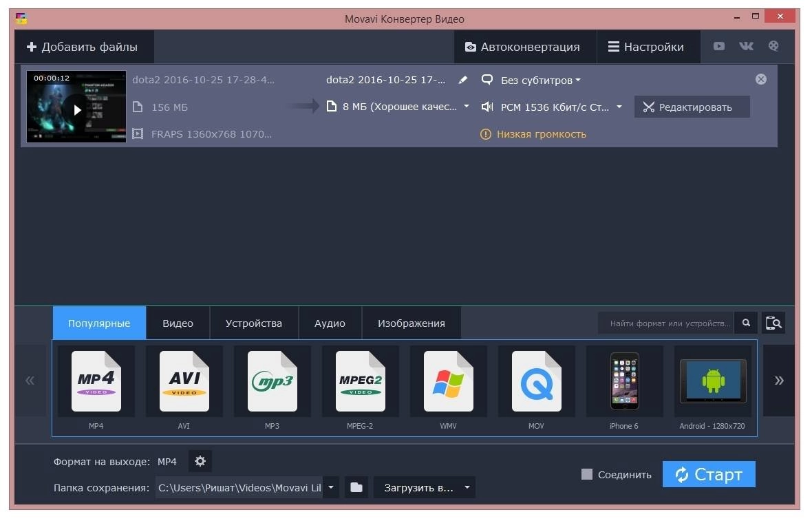Click the Movavi app icon in title bar

pos(21,19)
